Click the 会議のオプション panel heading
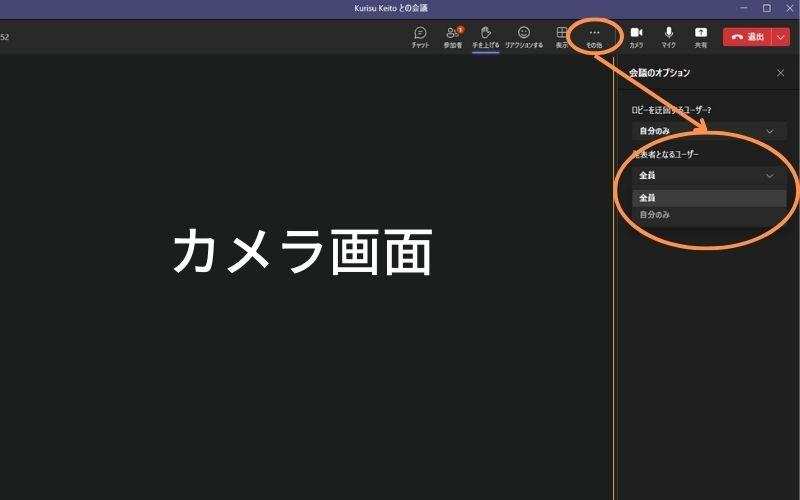 (659, 73)
